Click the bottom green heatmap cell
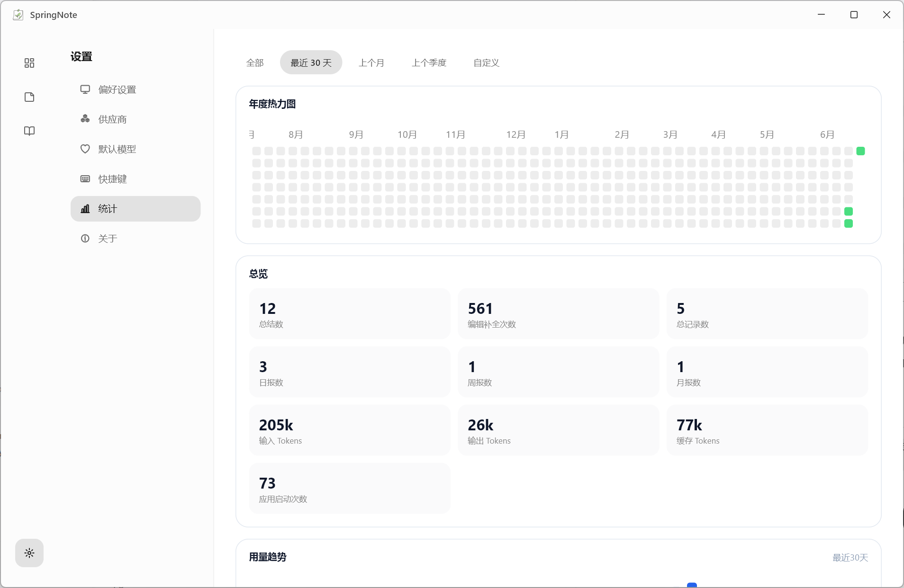The width and height of the screenshot is (904, 588). click(849, 223)
